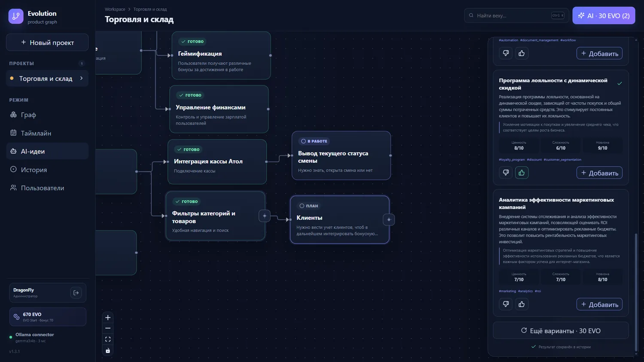Dislike the Аналитика эффективности idea
The height and width of the screenshot is (362, 644).
(x=506, y=304)
